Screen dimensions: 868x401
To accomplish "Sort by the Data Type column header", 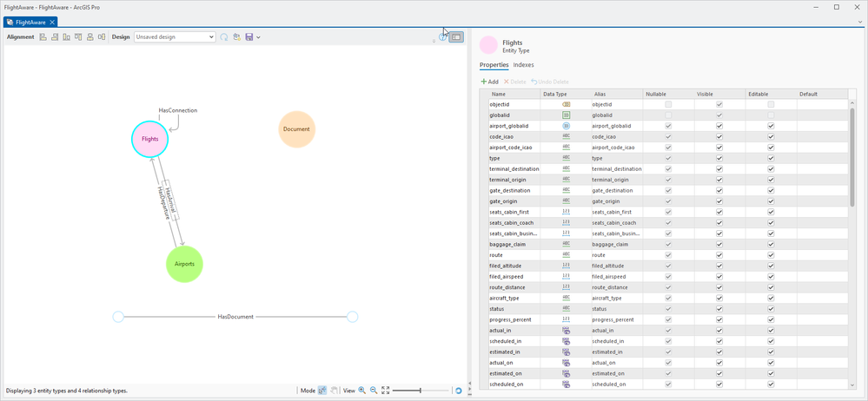I will click(x=565, y=94).
